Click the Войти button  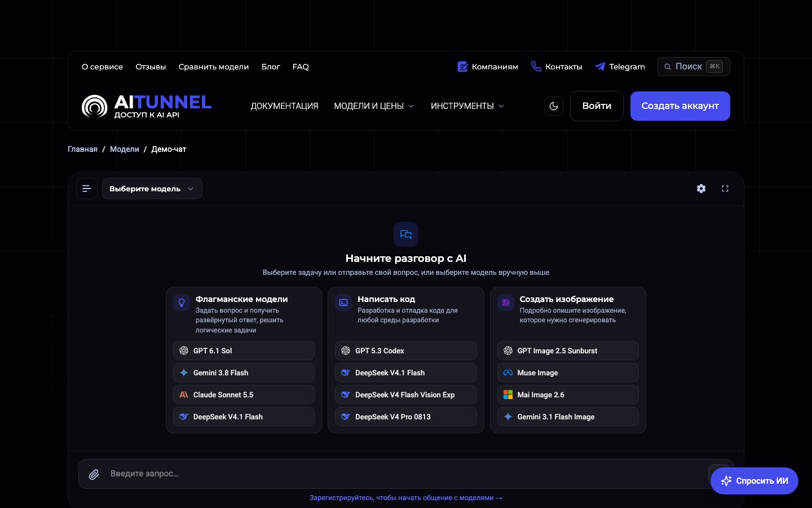pyautogui.click(x=597, y=106)
